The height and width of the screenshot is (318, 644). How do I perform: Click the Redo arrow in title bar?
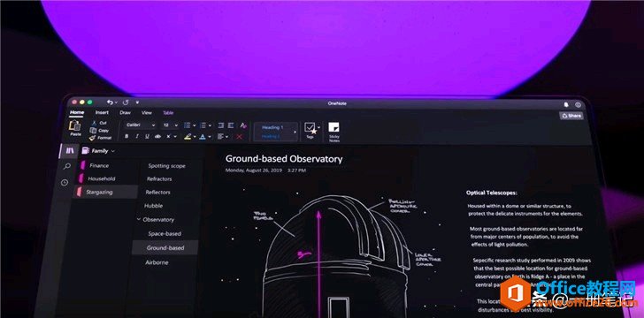pos(126,102)
